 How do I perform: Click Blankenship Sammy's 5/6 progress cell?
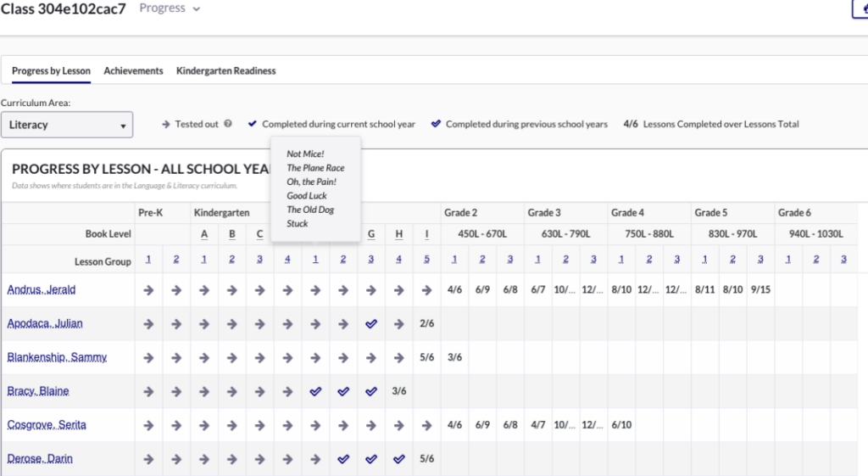[427, 357]
